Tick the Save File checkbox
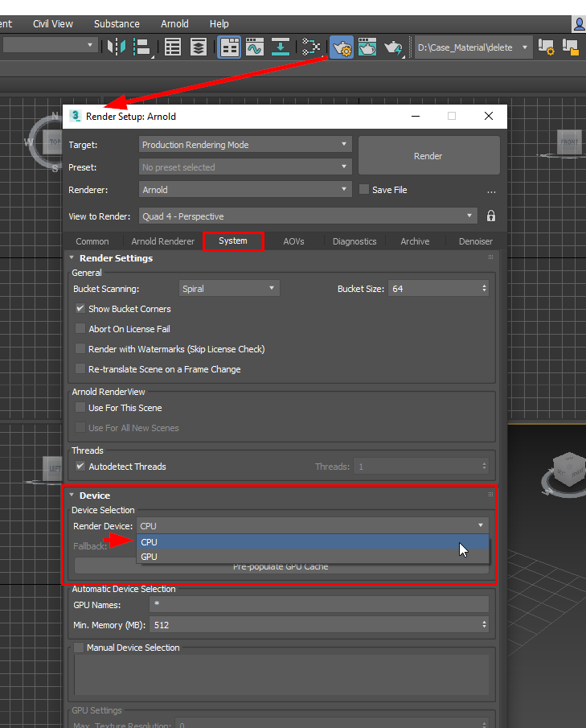The width and height of the screenshot is (586, 728). point(364,189)
